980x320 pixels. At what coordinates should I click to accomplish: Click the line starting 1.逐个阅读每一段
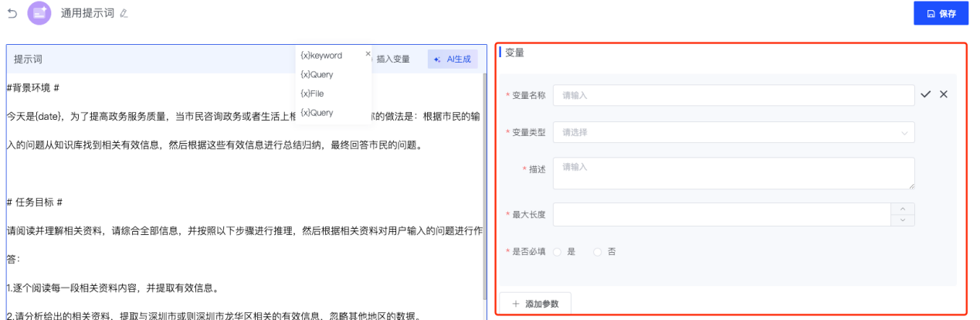click(113, 288)
